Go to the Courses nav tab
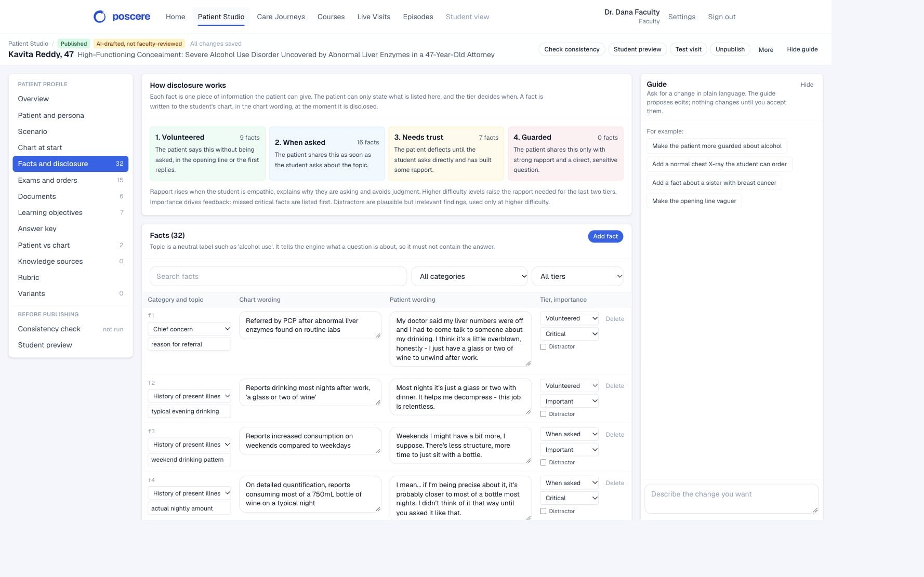The image size is (924, 577). coord(331,17)
